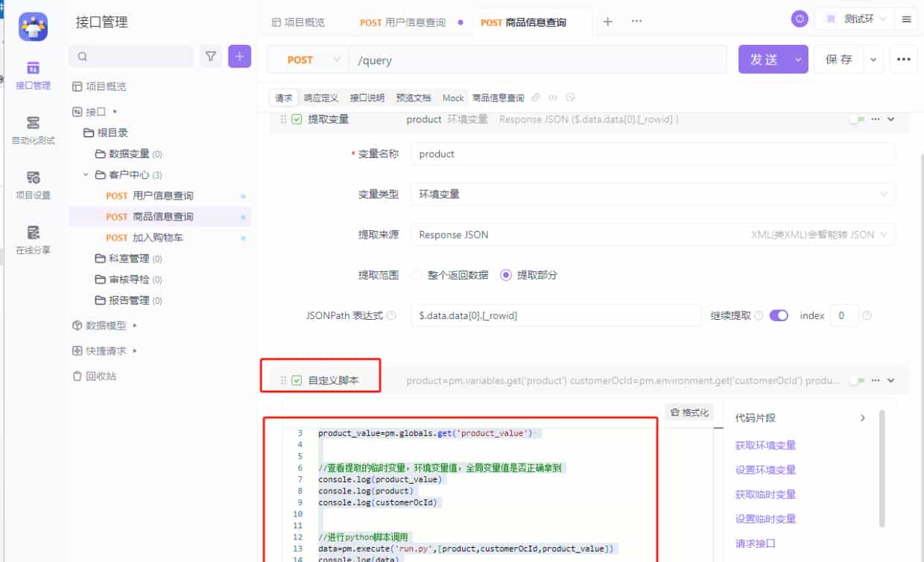The height and width of the screenshot is (562, 924).
Task: Click the drag handle beside 提取变量
Action: (282, 119)
